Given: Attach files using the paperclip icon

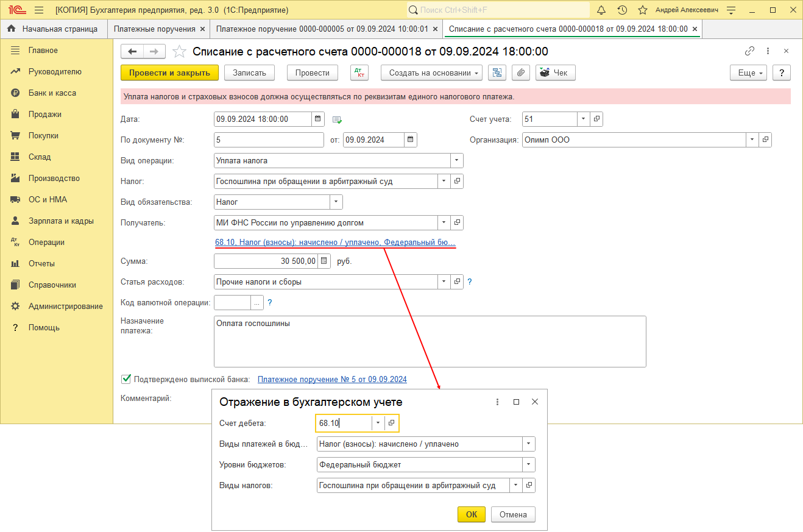Looking at the screenshot, I should [520, 73].
